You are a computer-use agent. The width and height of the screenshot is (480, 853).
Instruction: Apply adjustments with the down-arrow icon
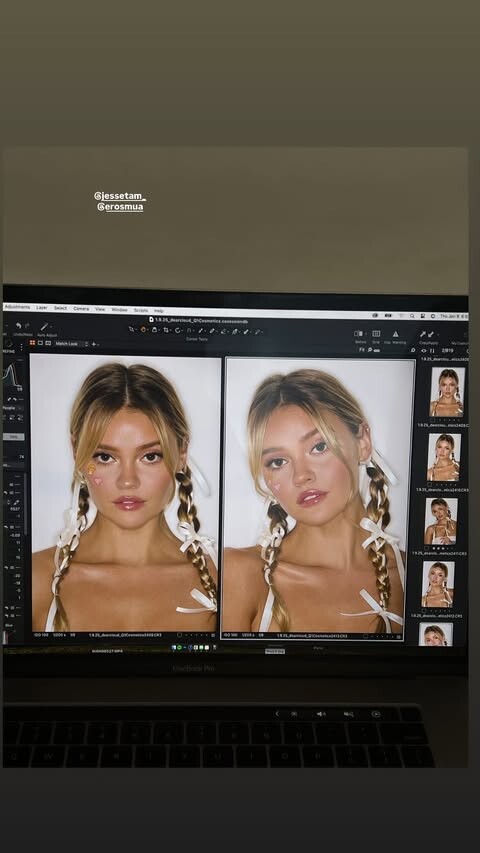coord(431,334)
